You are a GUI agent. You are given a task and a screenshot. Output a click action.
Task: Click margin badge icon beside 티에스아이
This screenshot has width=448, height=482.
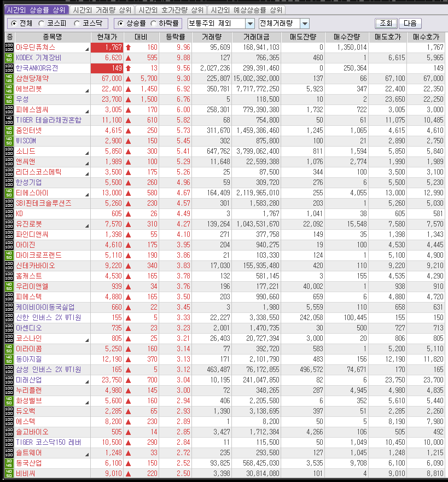tap(9, 193)
